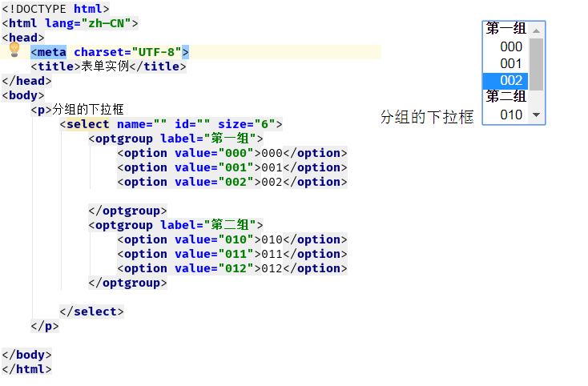
Task: Click the option value="002" code line
Action: pos(232,182)
